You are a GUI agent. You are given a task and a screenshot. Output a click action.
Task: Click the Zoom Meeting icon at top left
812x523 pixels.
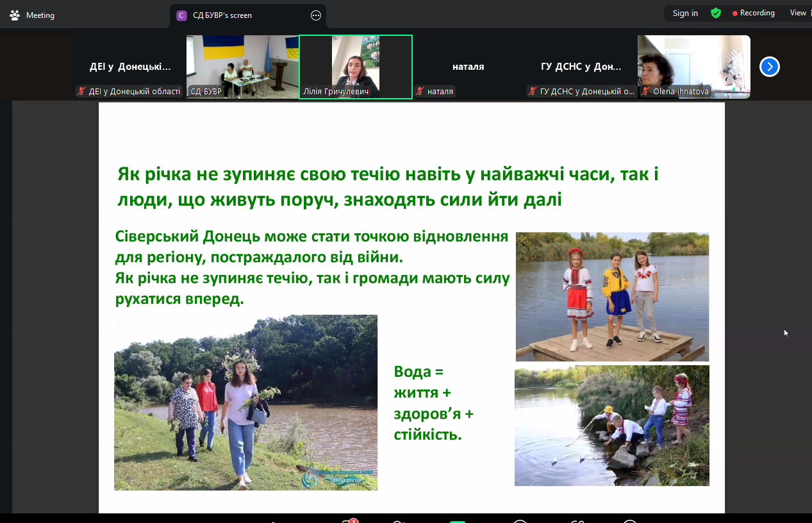click(x=15, y=15)
